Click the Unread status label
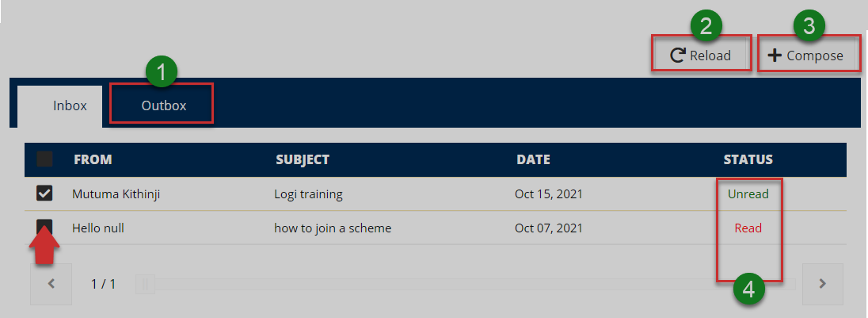This screenshot has height=318, width=868. [x=748, y=193]
